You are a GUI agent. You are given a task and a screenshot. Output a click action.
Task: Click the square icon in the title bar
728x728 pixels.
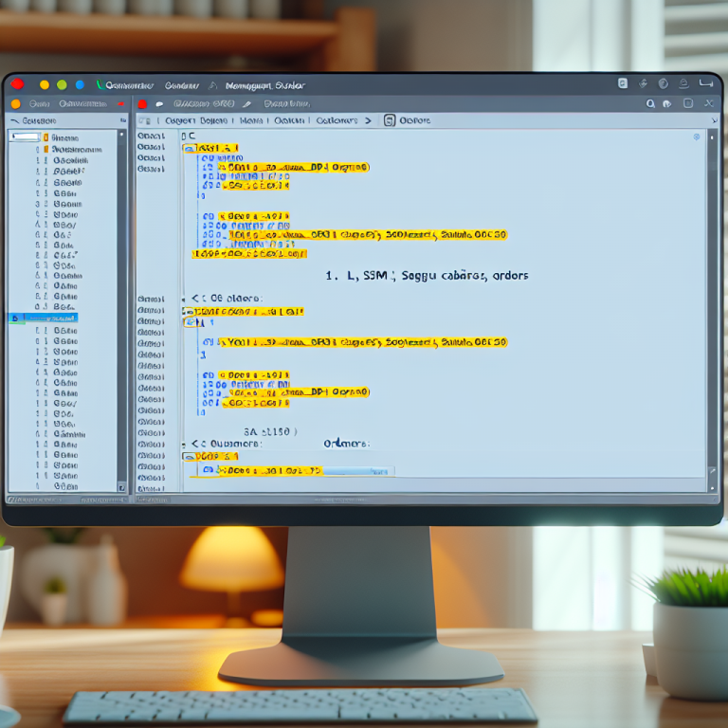click(622, 84)
